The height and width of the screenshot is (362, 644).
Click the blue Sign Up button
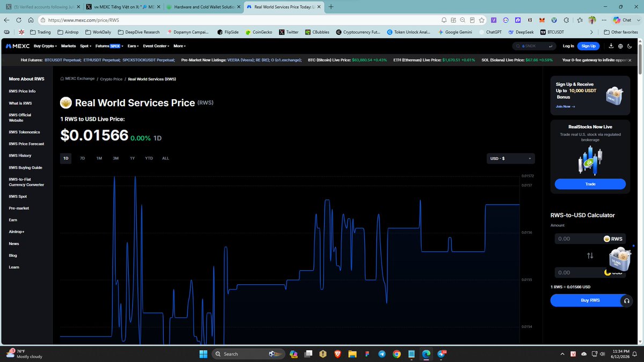[588, 46]
